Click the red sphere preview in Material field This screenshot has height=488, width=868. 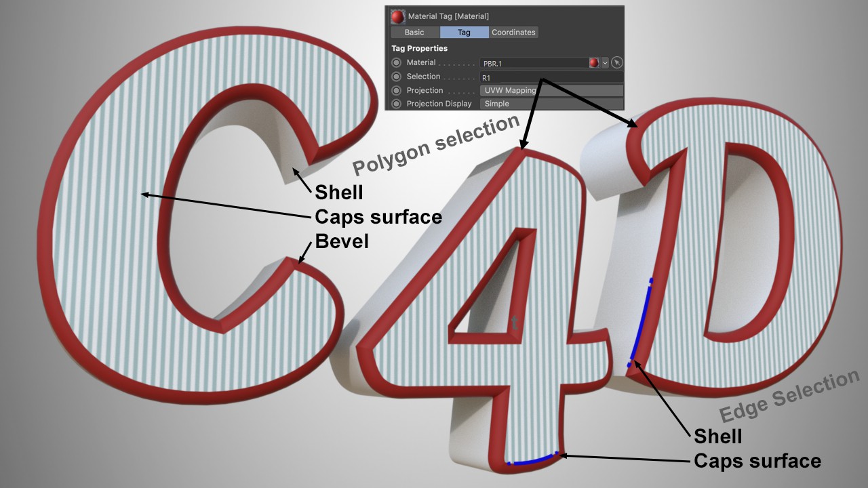coord(594,62)
